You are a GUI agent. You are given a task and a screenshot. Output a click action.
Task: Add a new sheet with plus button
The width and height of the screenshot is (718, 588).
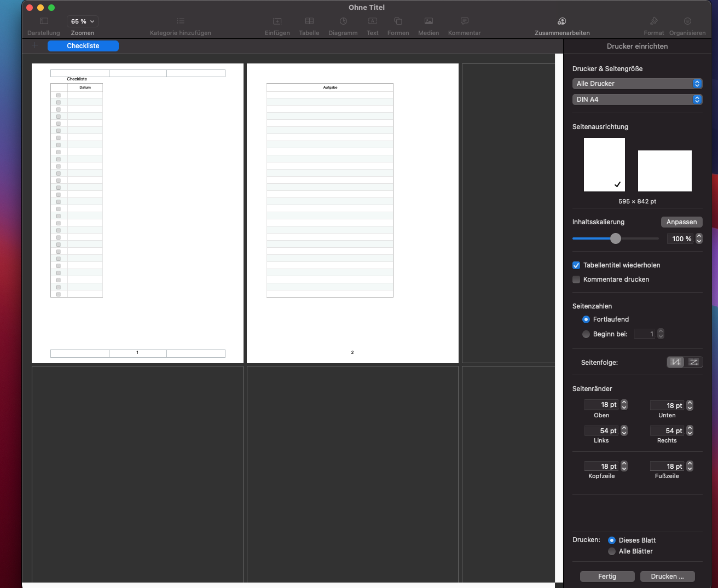[x=34, y=46]
